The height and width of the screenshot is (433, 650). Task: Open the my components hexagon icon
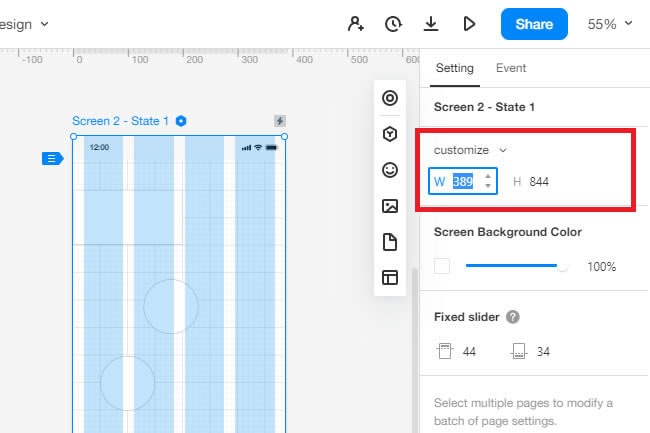point(390,134)
